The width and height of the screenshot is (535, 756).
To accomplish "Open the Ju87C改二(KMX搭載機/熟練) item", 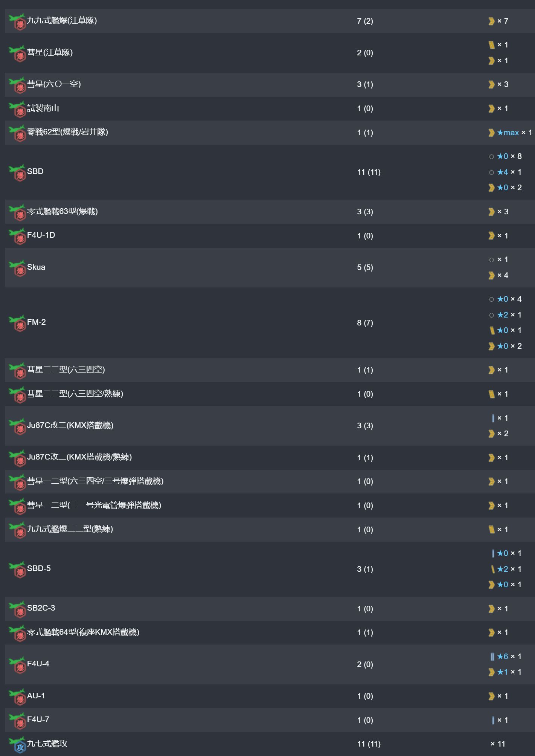I will 79,457.
